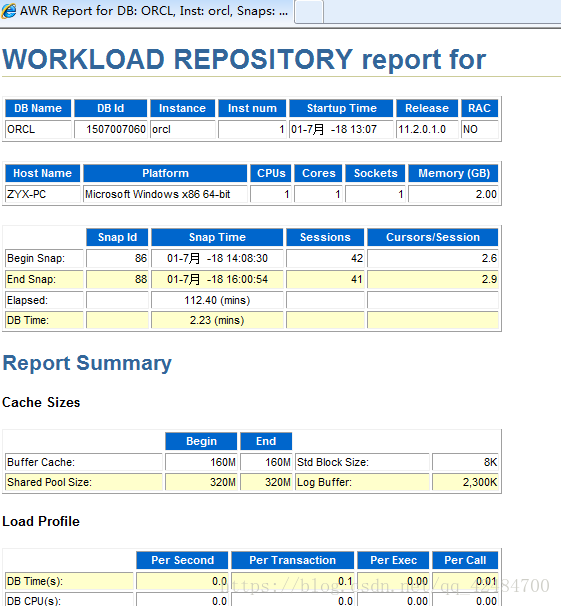Select the DB Time value 2.23 (mins)
This screenshot has width=561, height=606.
coord(217,320)
